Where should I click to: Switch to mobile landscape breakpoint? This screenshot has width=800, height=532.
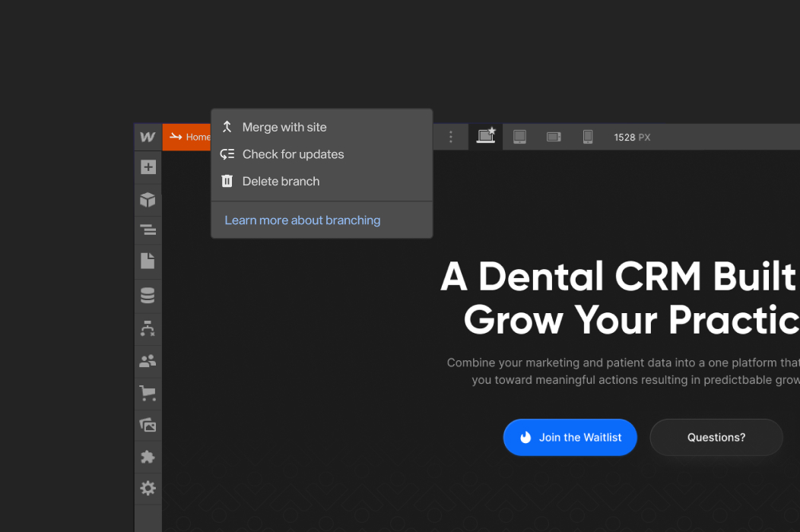(554, 137)
